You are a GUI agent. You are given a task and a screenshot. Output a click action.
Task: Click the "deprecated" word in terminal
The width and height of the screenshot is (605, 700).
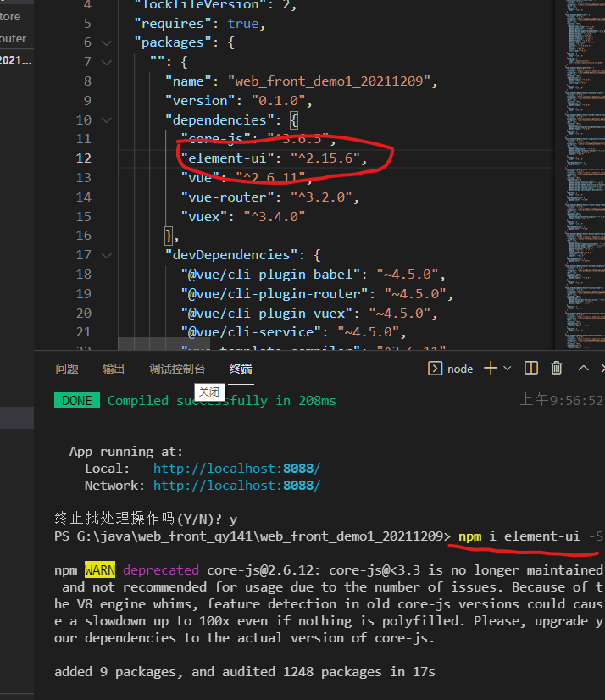[x=161, y=570]
